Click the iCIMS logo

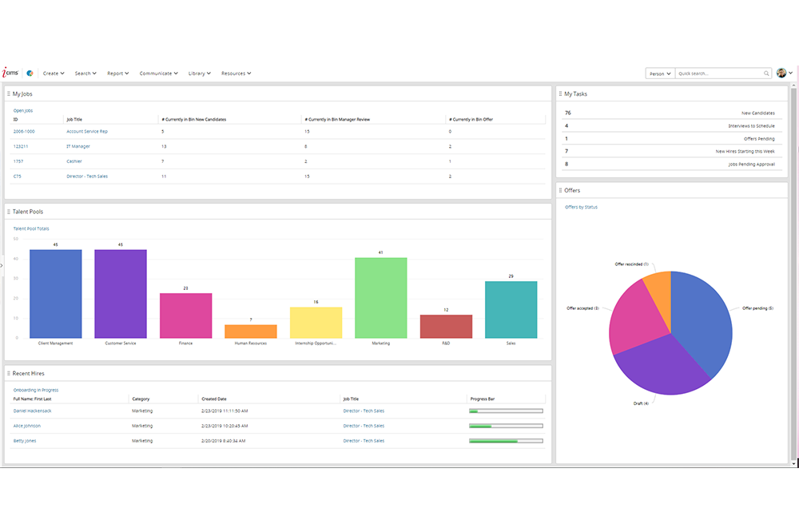click(x=13, y=73)
